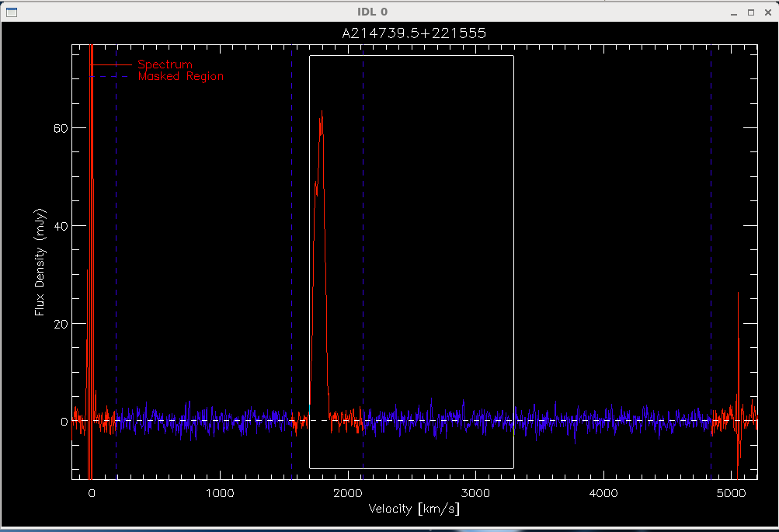
Task: Click the right edge of the white selection box
Action: (513, 262)
